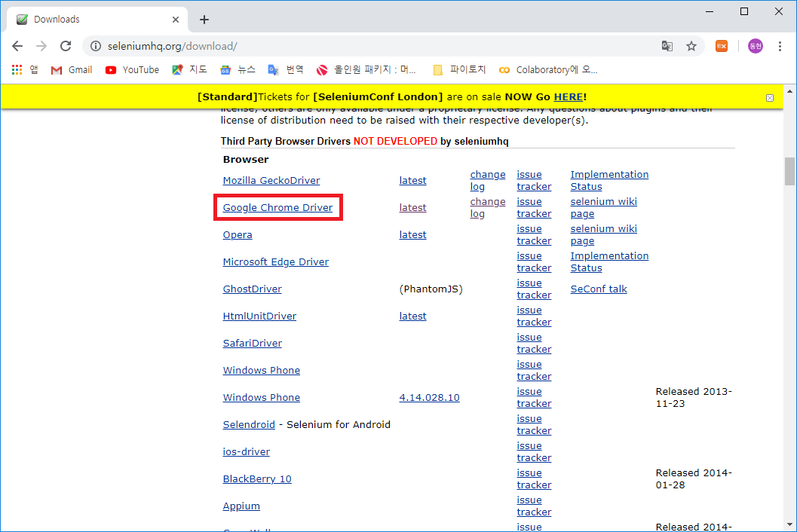
Task: Open issue tracker for Appium
Action: (534, 506)
